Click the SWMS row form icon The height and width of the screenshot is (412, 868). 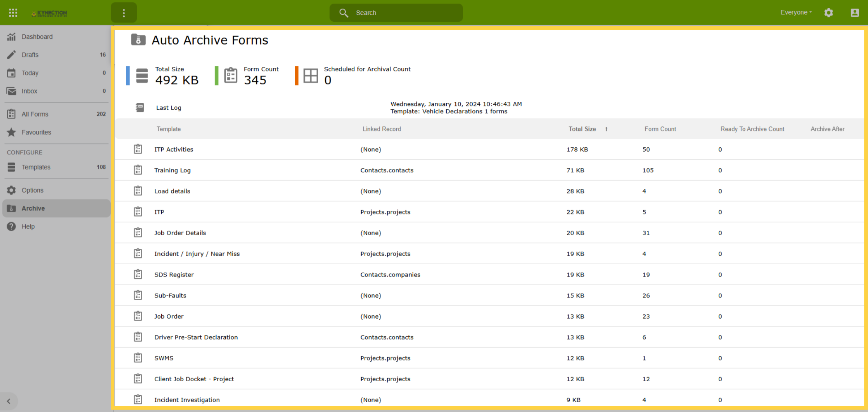tap(138, 358)
